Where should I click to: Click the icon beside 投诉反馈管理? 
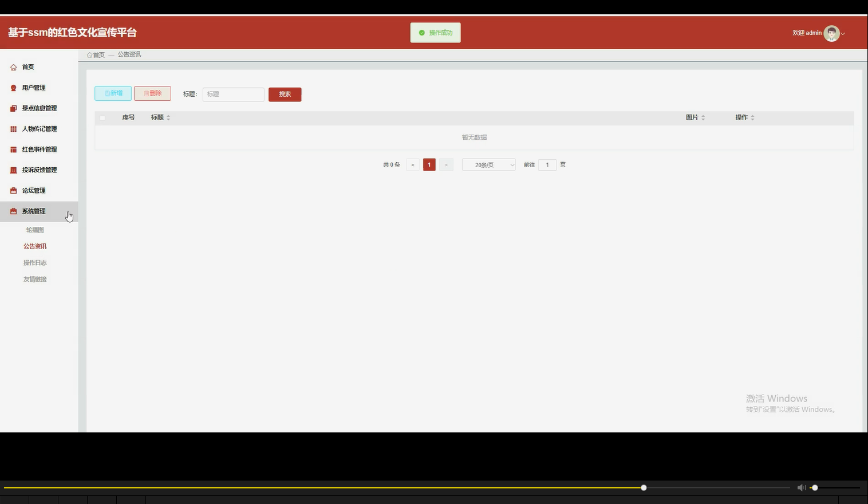(x=13, y=170)
